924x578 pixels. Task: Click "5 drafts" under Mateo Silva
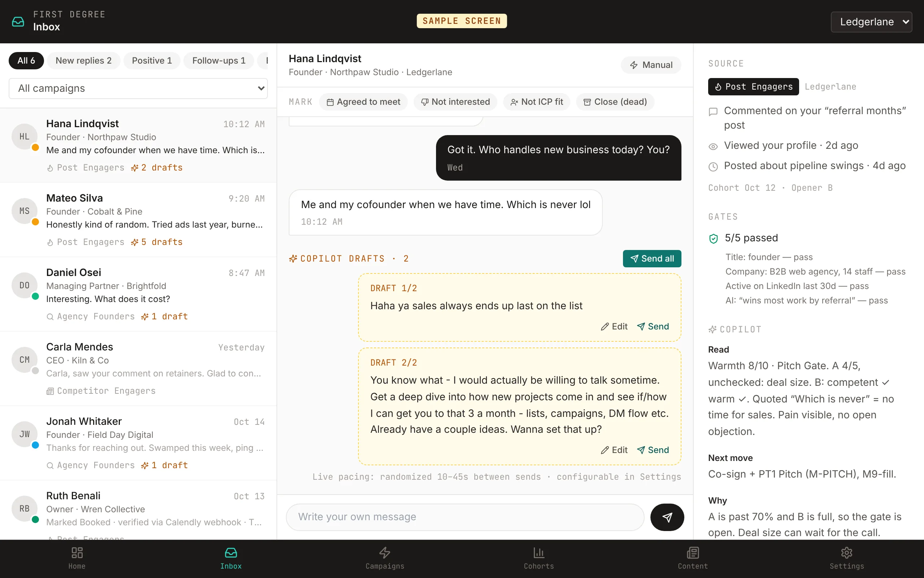(x=157, y=242)
